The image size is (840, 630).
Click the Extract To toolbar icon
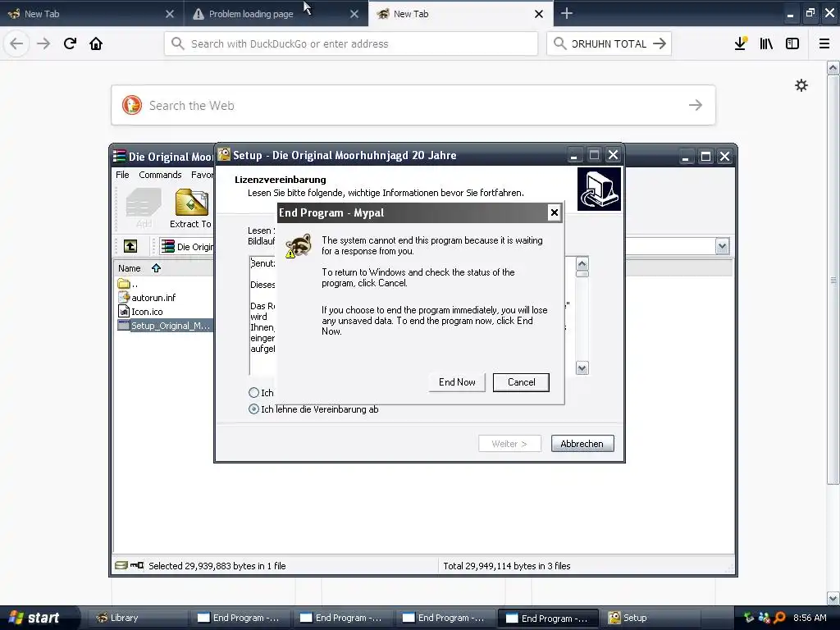click(x=190, y=209)
